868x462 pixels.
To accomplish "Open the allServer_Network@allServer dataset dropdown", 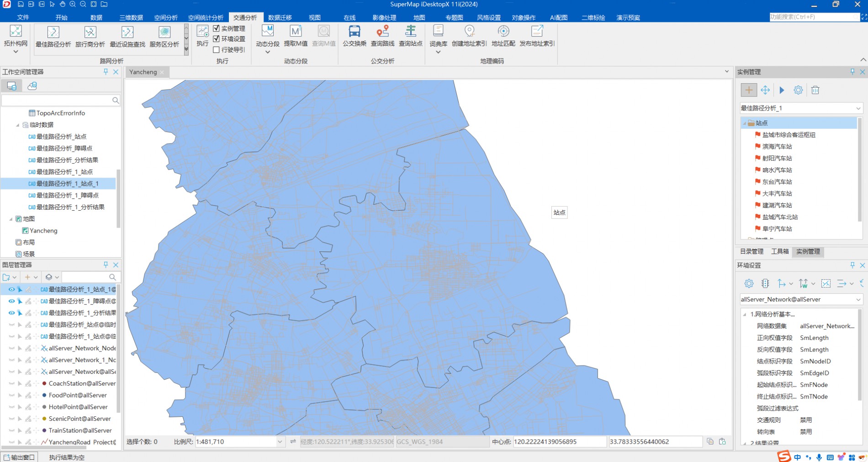I will 858,299.
